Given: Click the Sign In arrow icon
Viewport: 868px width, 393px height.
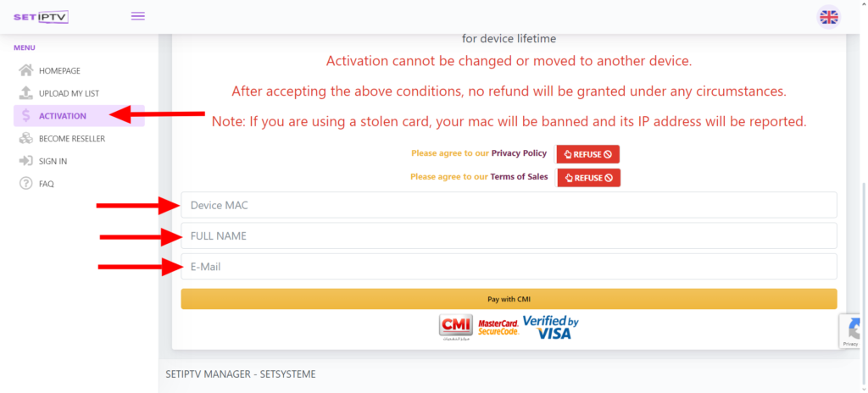Looking at the screenshot, I should click(26, 161).
